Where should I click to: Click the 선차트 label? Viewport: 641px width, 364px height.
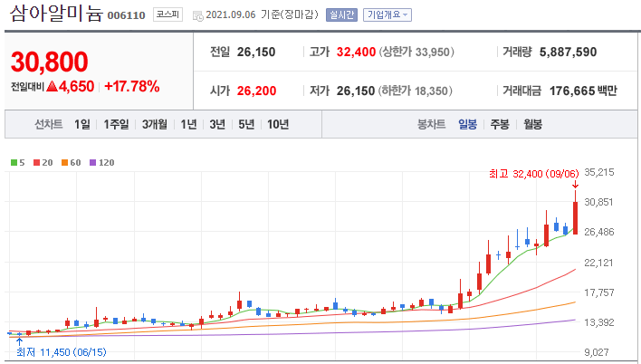point(49,124)
